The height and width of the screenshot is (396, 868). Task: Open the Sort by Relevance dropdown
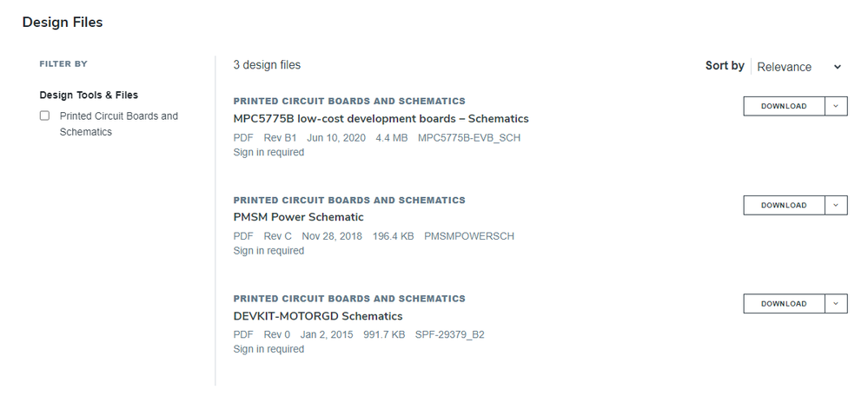798,67
